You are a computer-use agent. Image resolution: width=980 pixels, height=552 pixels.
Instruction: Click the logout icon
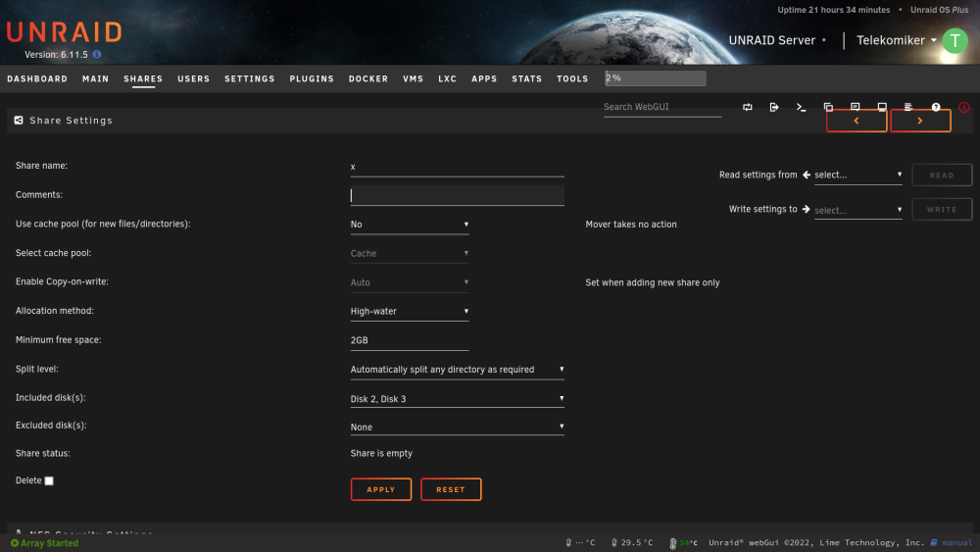click(x=774, y=107)
